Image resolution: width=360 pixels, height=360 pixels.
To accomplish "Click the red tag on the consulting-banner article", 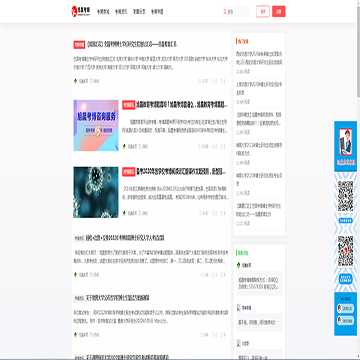I will tap(128, 105).
